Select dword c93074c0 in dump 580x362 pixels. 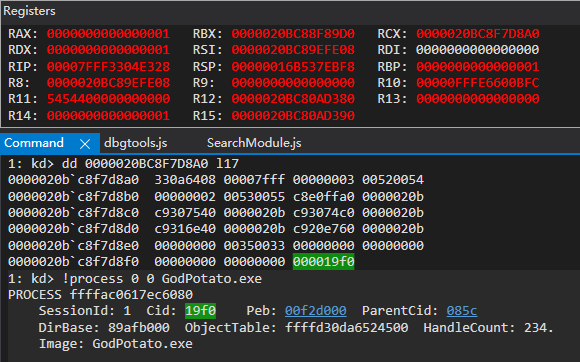324,213
